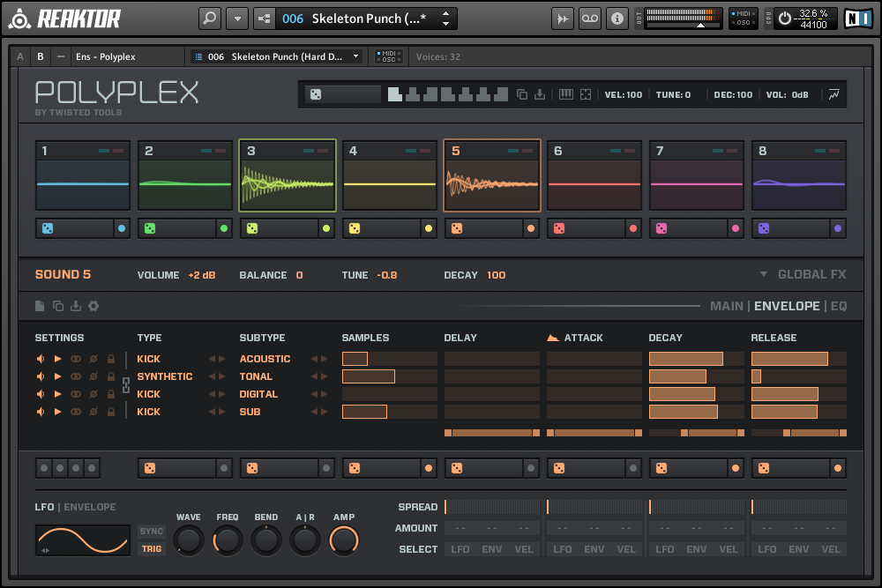Open the gear settings under Sound 5

coord(93,306)
